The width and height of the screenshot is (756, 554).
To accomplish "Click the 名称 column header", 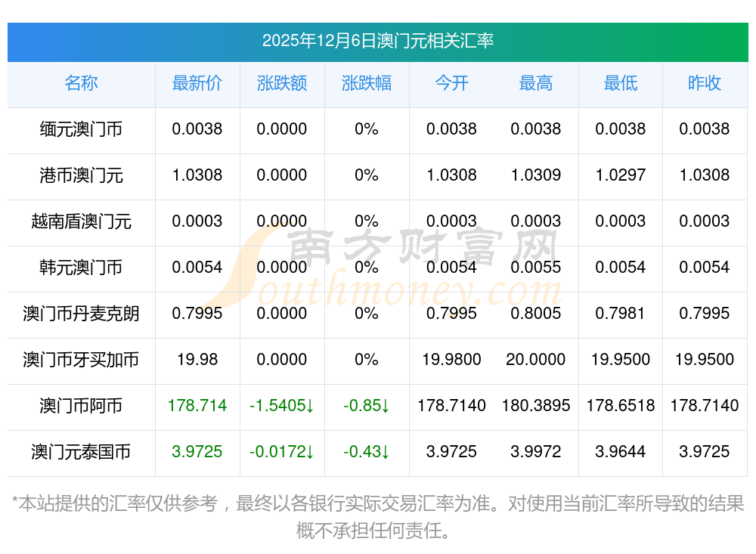I will point(81,83).
